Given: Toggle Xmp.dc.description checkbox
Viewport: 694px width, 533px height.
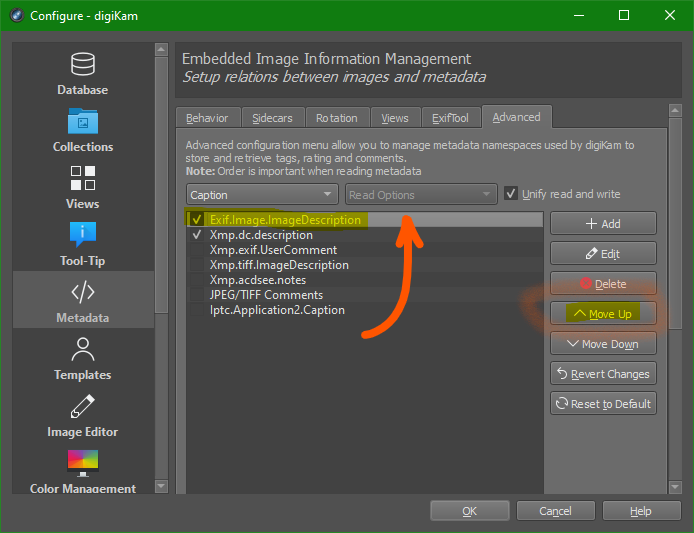Looking at the screenshot, I should 197,235.
